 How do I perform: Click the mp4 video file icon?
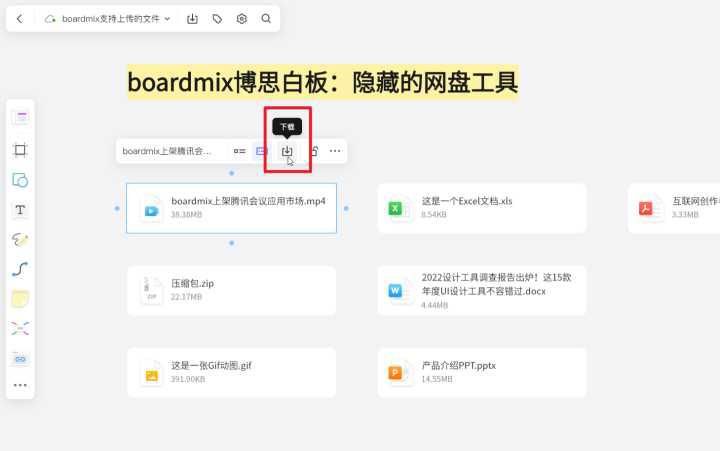tap(151, 210)
